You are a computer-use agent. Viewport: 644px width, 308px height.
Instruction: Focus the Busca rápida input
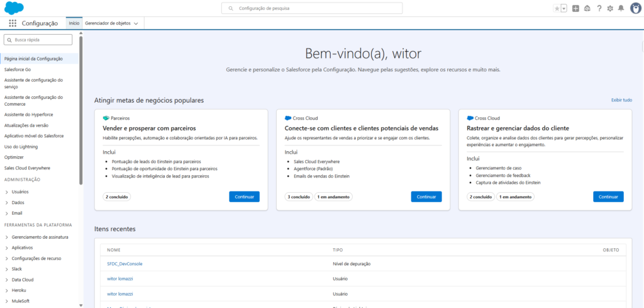38,40
